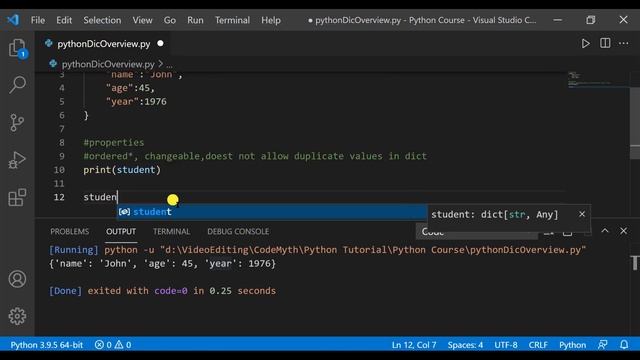This screenshot has height=360, width=640.
Task: Open the editor More Actions ellipsis
Action: pyautogui.click(x=624, y=43)
